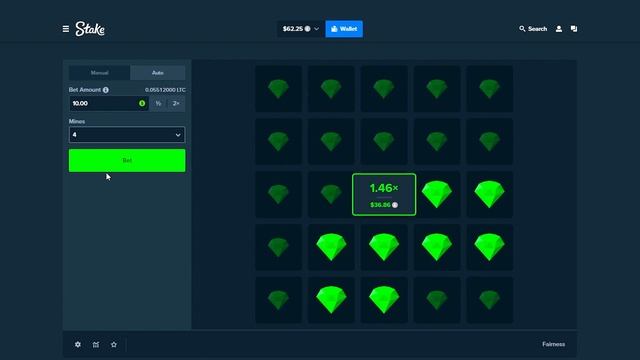Click gem tile in row two, column two

coord(331,141)
